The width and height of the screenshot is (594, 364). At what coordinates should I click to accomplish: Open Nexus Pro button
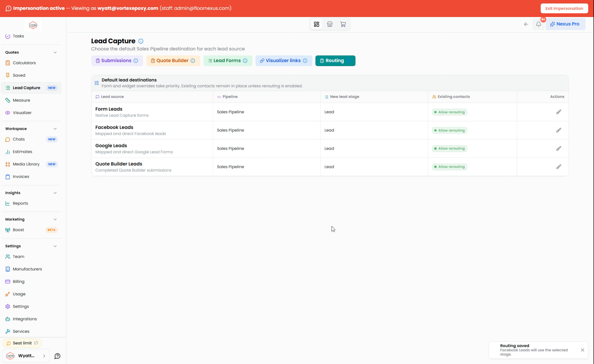coord(565,24)
